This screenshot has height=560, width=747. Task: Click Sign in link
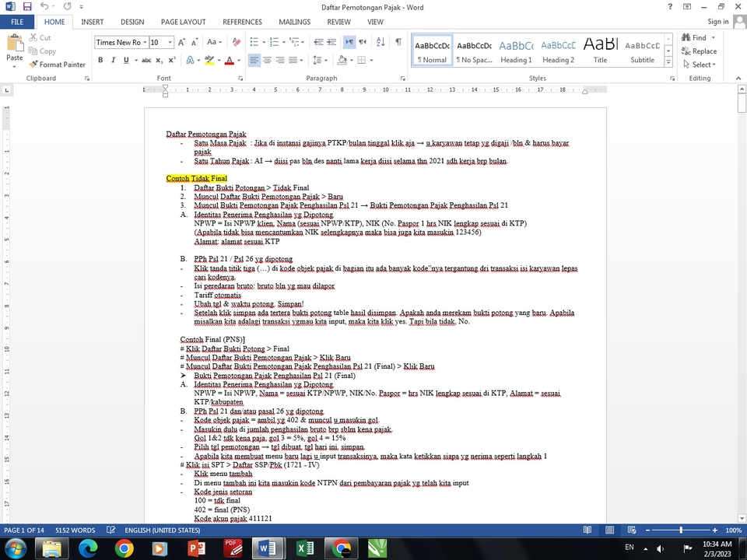pyautogui.click(x=718, y=22)
